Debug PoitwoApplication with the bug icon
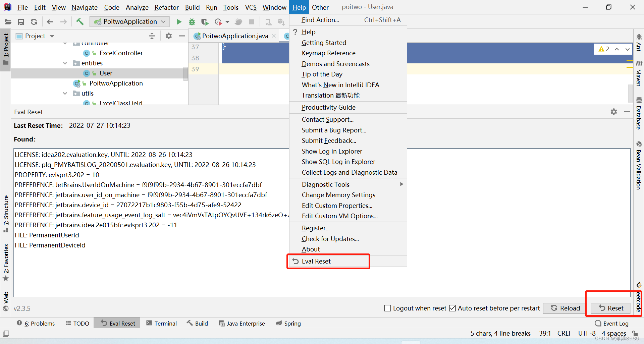This screenshot has width=644, height=344. [192, 22]
